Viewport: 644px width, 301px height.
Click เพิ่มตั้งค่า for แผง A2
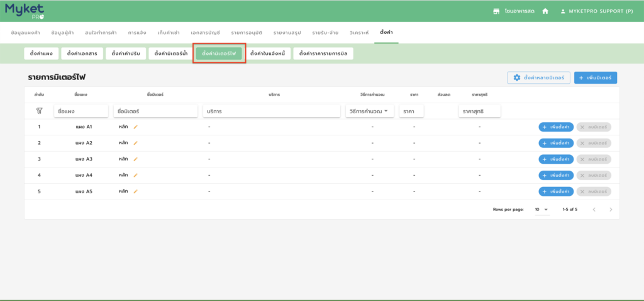click(556, 143)
